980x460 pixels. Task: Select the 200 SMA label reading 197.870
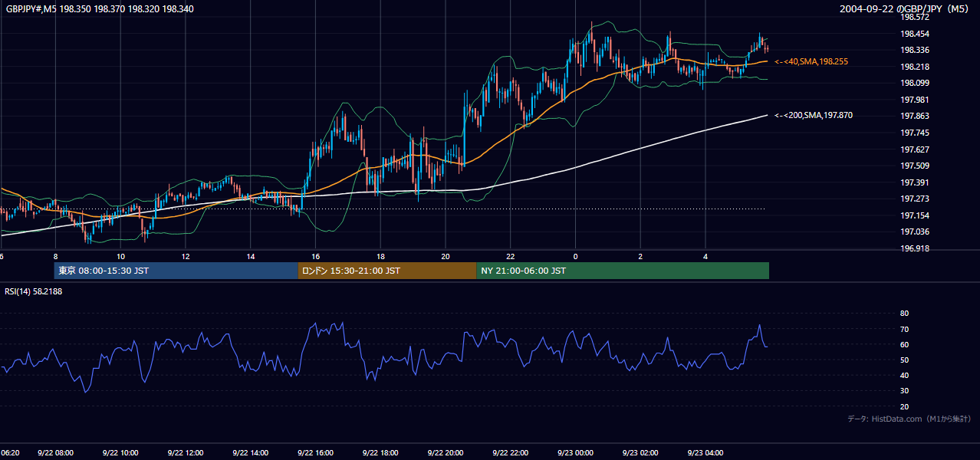click(814, 115)
